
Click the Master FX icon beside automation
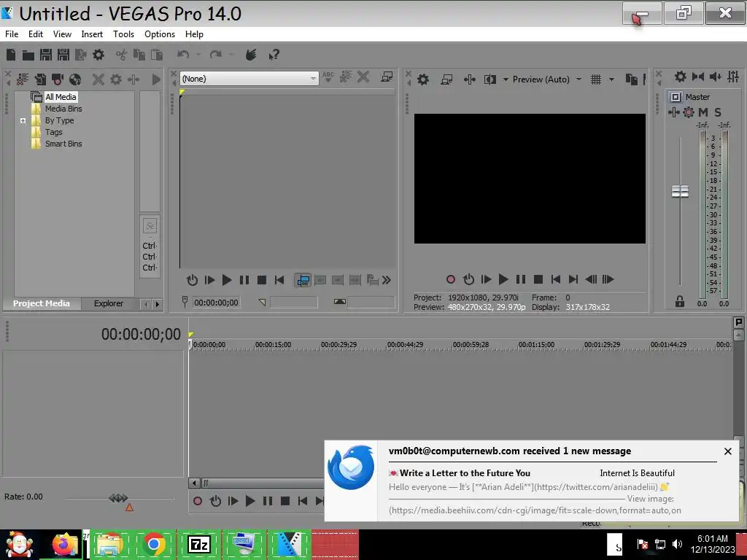tap(673, 112)
